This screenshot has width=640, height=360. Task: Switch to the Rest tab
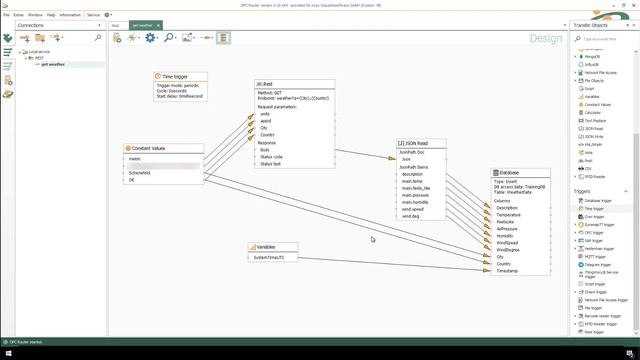pyautogui.click(x=116, y=25)
